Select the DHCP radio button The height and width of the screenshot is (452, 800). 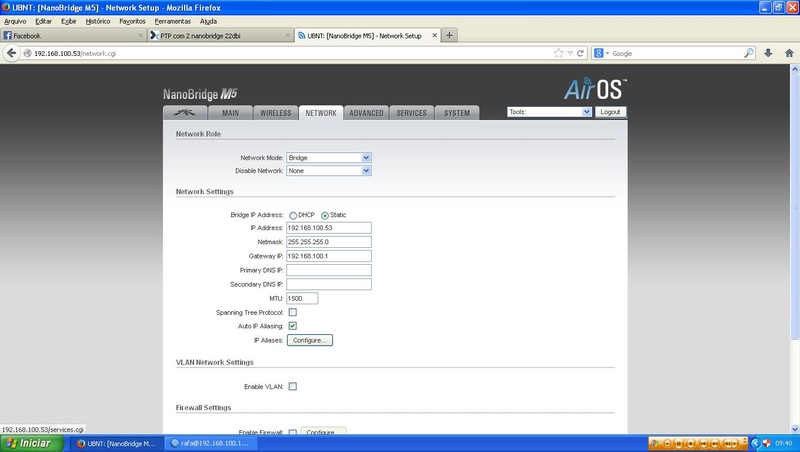pos(293,215)
